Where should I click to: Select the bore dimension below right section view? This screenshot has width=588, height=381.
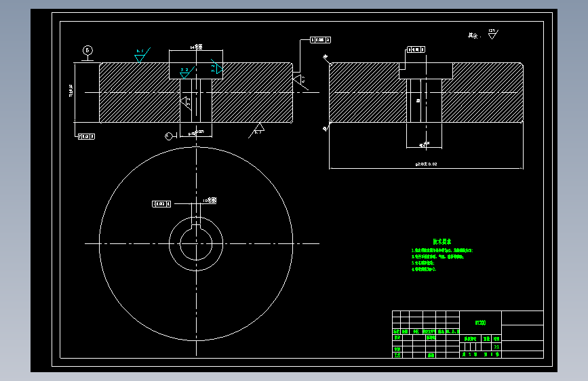(424, 144)
